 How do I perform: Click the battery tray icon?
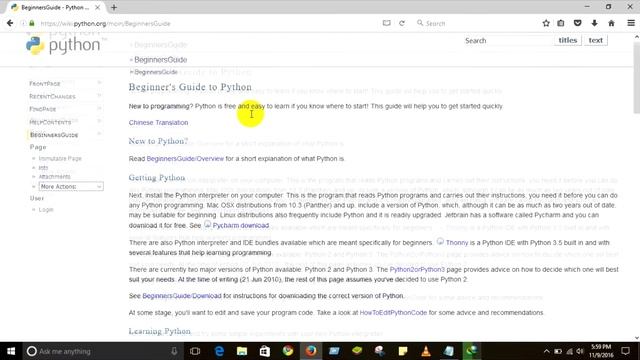tap(558, 351)
